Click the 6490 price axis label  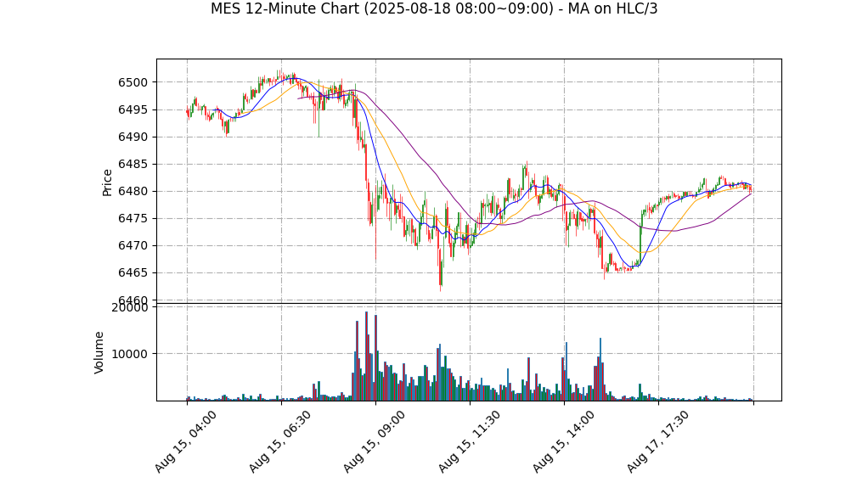pyautogui.click(x=132, y=137)
